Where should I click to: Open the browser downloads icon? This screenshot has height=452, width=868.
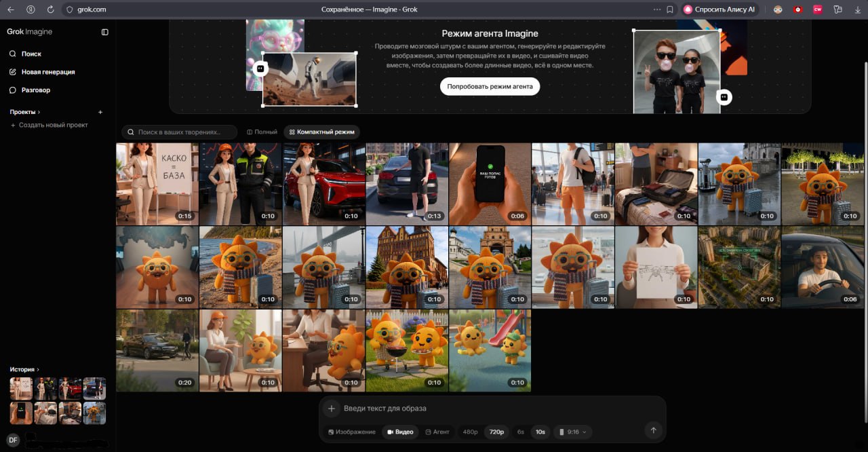coord(857,10)
